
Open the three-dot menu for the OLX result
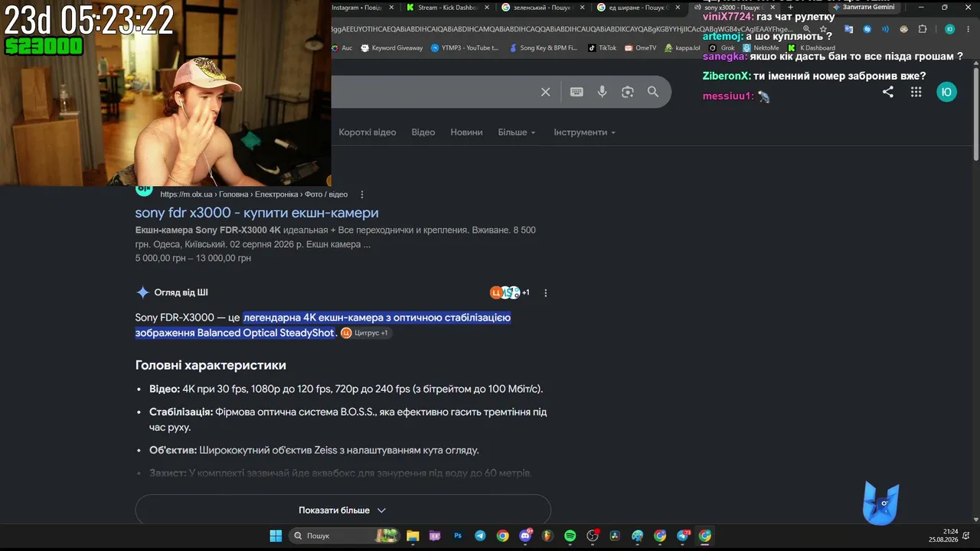[362, 194]
